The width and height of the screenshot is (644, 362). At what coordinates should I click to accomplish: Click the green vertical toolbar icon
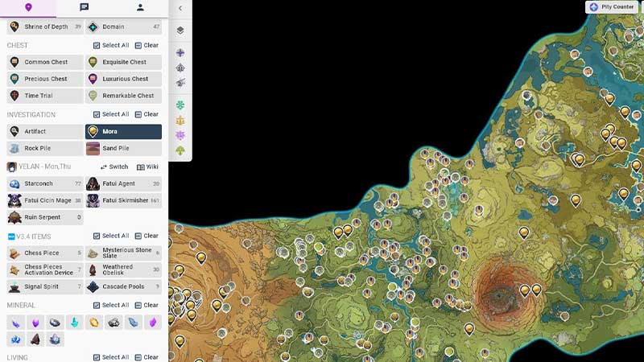[180, 105]
